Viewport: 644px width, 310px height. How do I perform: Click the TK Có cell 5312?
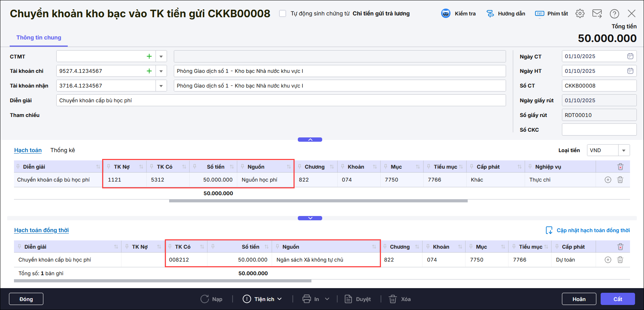coord(168,180)
